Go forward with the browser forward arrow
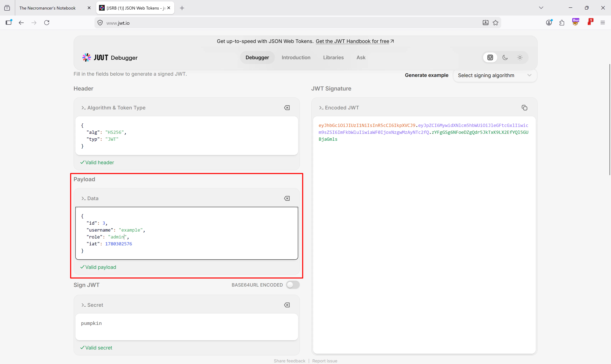Viewport: 611px width, 364px height. [34, 23]
